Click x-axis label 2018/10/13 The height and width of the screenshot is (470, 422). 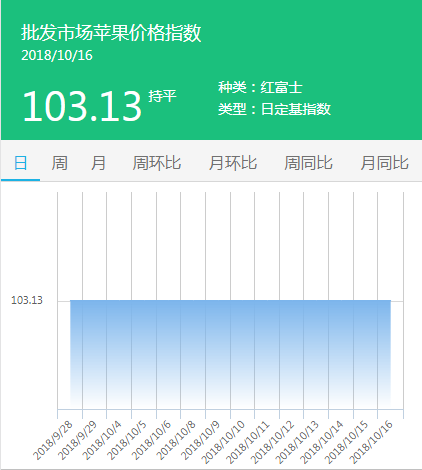coord(297,442)
